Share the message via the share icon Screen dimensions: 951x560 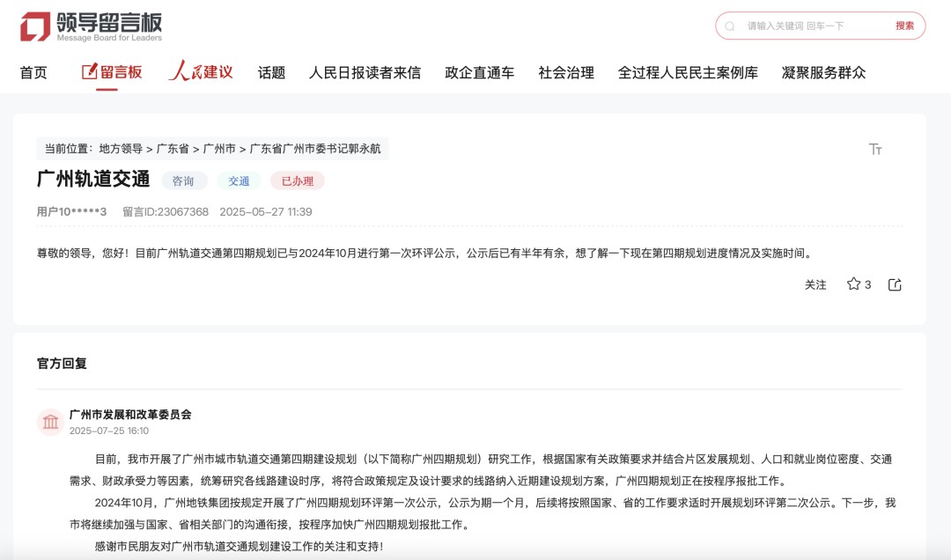point(895,284)
